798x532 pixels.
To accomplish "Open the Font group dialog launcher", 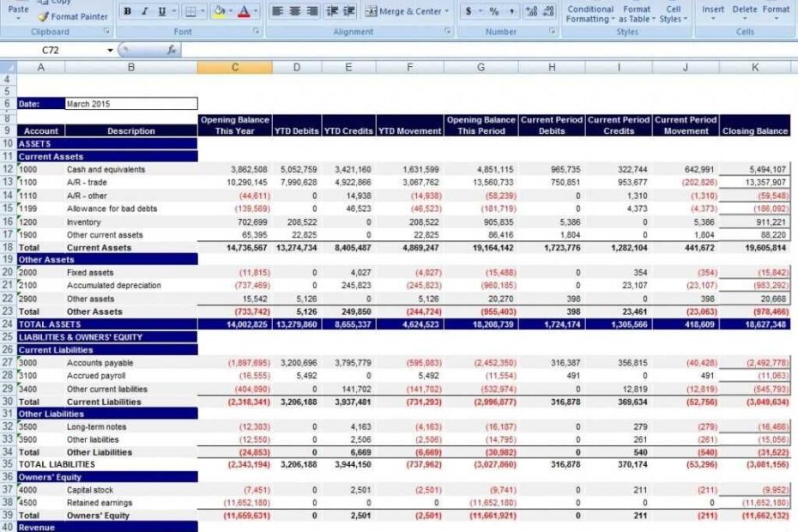I will (255, 32).
